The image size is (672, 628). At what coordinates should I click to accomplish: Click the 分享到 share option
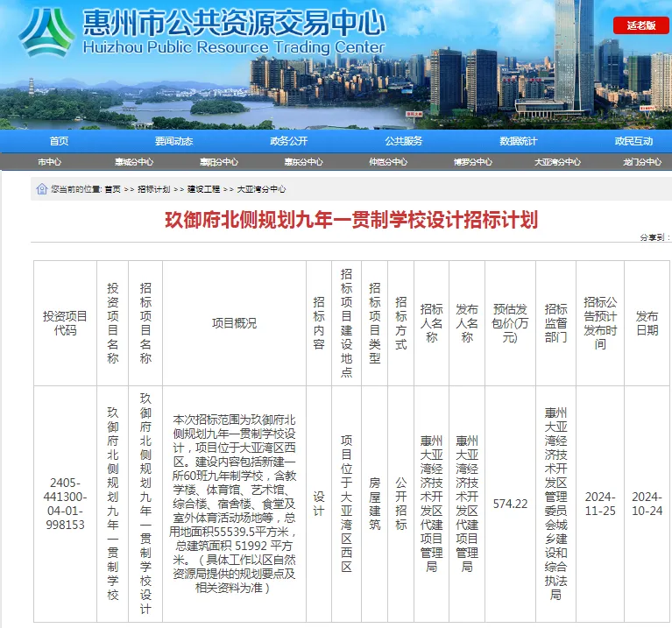coord(651,237)
